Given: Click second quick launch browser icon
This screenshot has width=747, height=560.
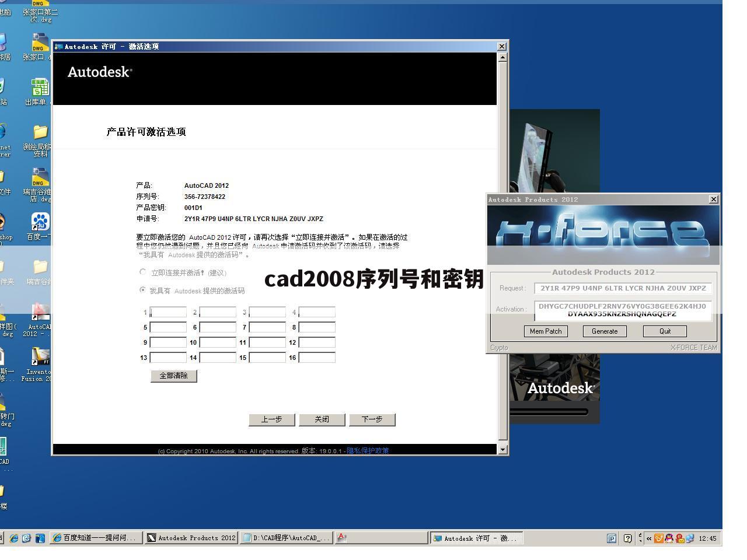Looking at the screenshot, I should [27, 538].
